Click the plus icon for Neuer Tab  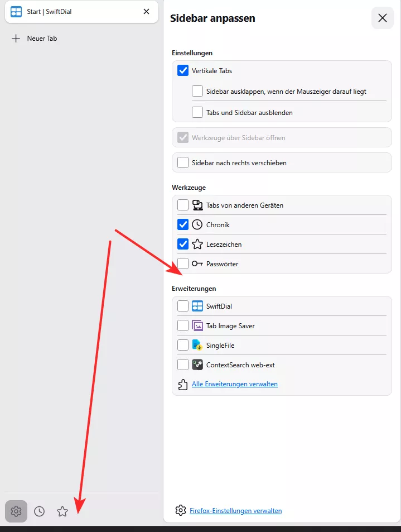[x=16, y=39]
